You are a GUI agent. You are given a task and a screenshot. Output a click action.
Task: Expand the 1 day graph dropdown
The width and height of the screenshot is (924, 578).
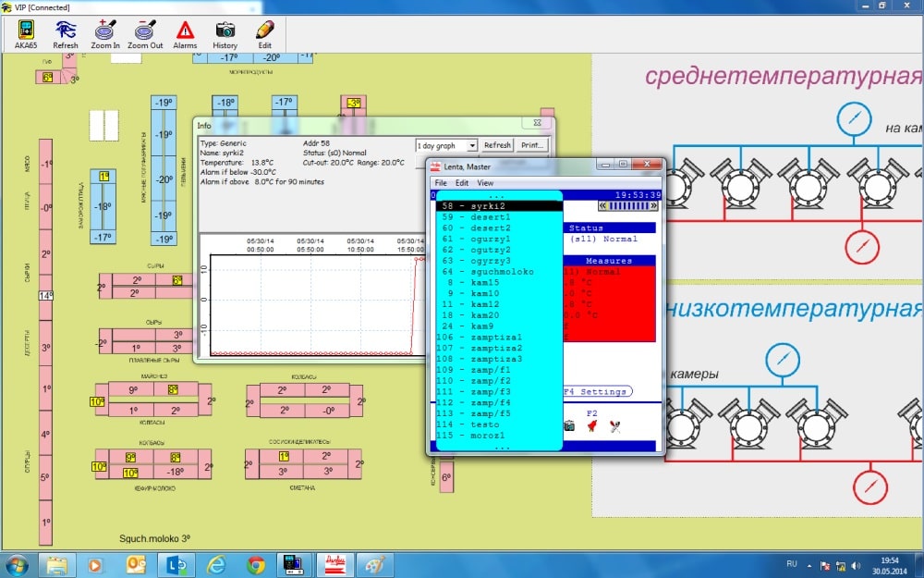[446, 145]
